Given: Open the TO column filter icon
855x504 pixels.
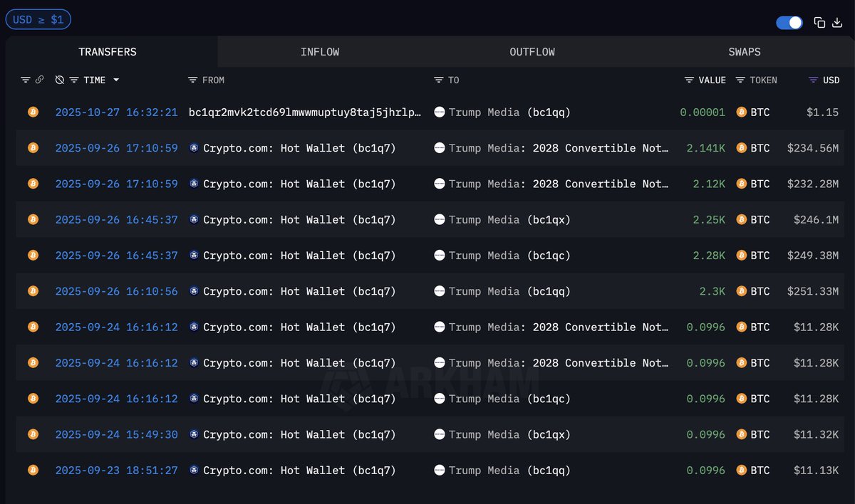Looking at the screenshot, I should (438, 80).
